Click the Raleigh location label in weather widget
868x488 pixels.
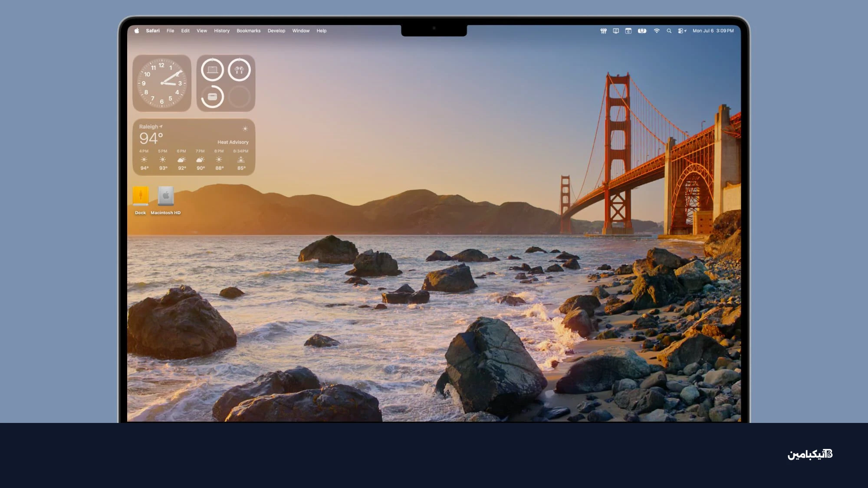point(151,127)
